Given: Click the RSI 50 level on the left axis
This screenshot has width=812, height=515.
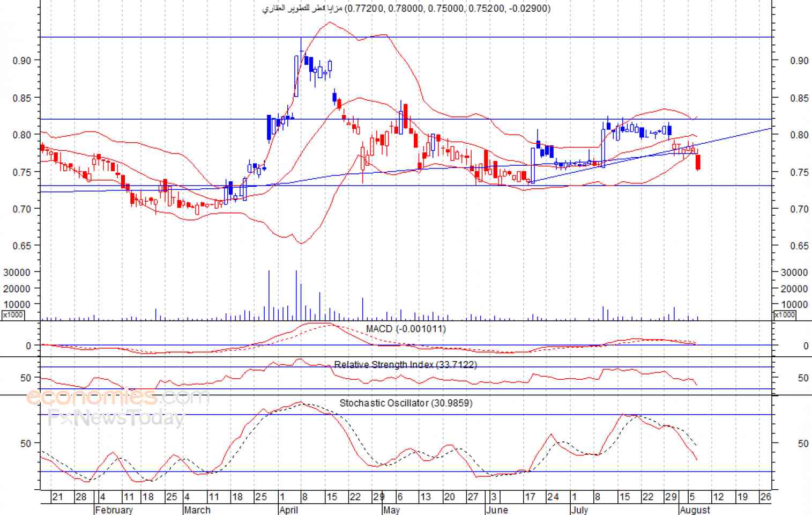Looking at the screenshot, I should tap(26, 378).
